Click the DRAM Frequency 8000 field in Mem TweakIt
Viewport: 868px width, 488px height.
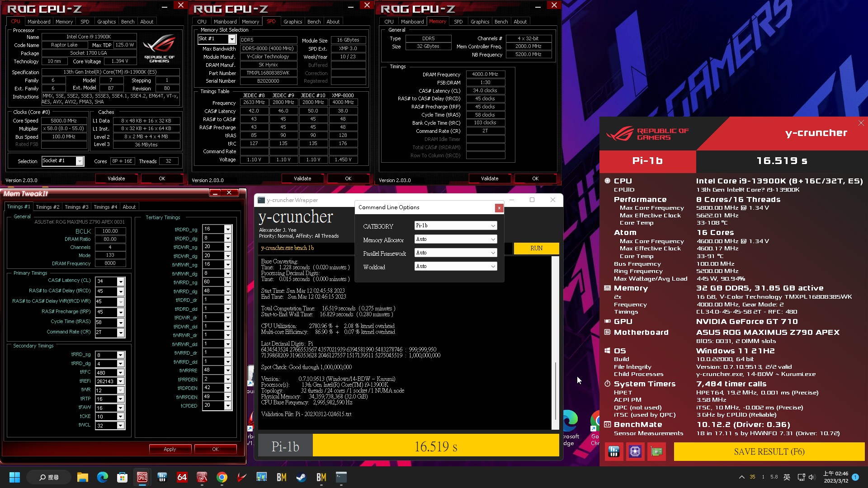pos(110,263)
